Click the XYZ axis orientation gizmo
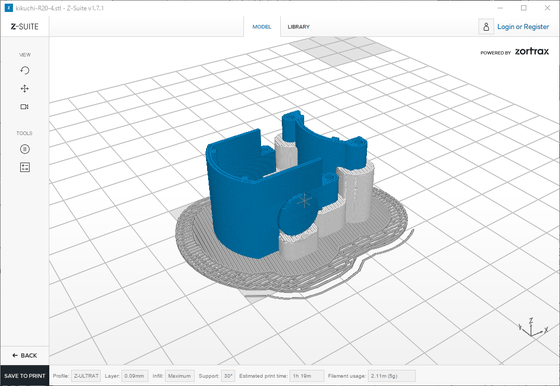Viewport: 560px width, 386px height. [532, 327]
